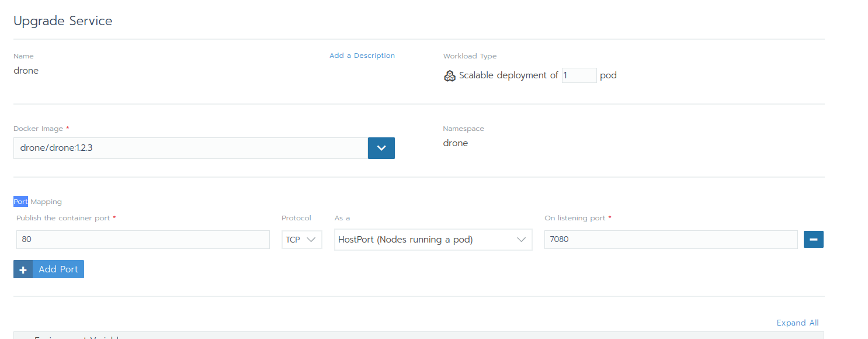Click the listening port field showing 7080
Image resolution: width=868 pixels, height=339 pixels.
pyautogui.click(x=671, y=240)
